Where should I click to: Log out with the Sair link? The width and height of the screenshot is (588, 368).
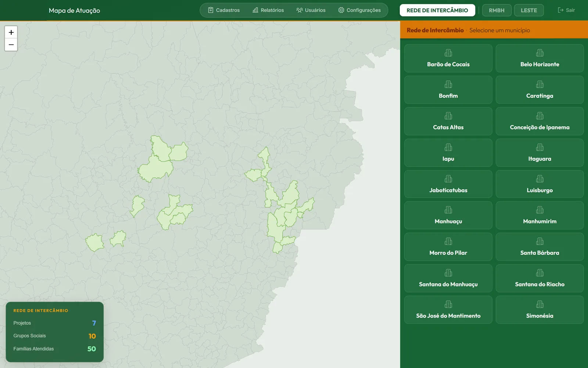click(x=566, y=10)
